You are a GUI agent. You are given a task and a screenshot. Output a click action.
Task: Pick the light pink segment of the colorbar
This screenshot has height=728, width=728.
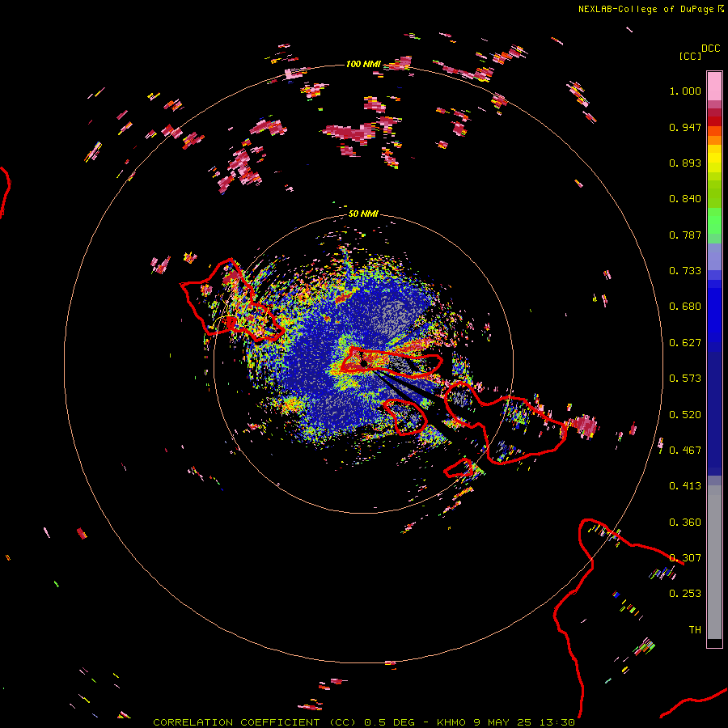pos(714,86)
